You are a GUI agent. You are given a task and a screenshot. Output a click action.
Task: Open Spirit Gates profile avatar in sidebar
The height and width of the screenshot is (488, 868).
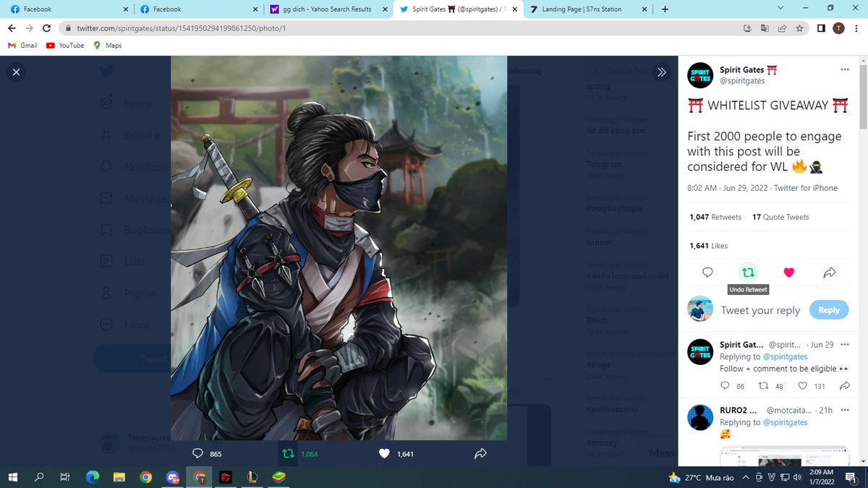[x=700, y=76]
